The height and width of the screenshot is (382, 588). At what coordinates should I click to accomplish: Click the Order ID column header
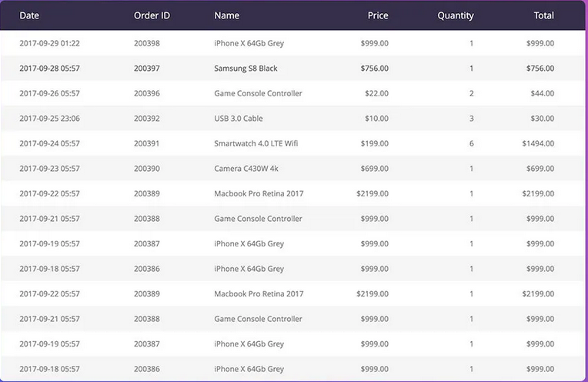click(x=152, y=15)
